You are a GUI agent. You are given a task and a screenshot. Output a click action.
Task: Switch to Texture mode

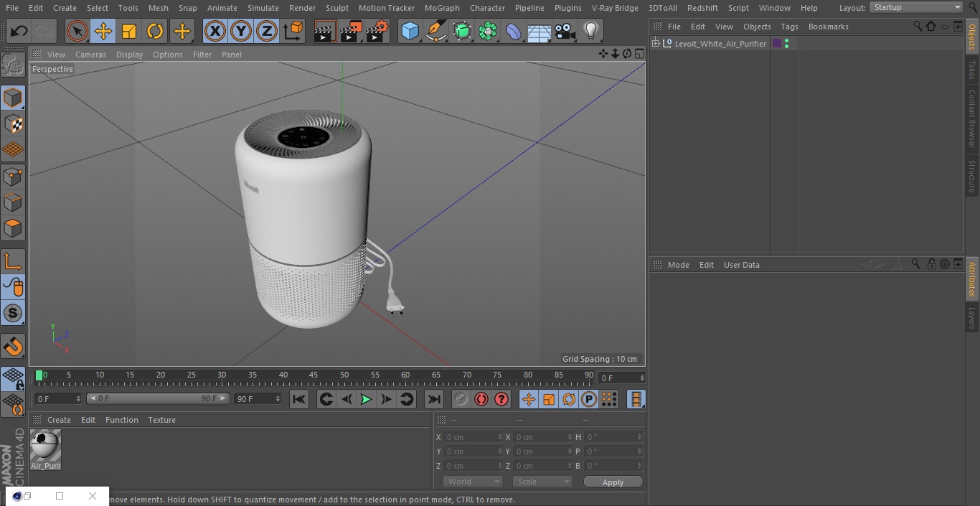point(13,123)
